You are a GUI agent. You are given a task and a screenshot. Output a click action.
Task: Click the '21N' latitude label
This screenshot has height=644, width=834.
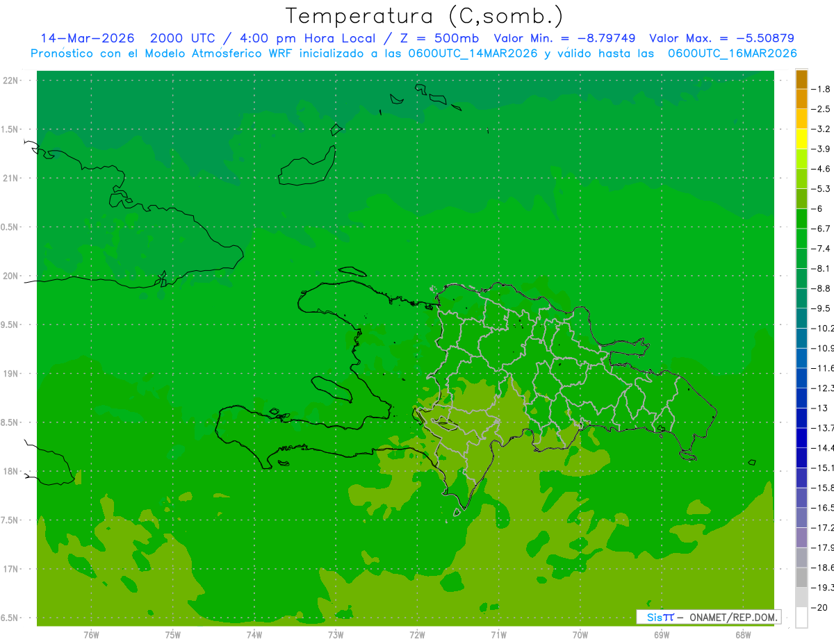pos(10,178)
